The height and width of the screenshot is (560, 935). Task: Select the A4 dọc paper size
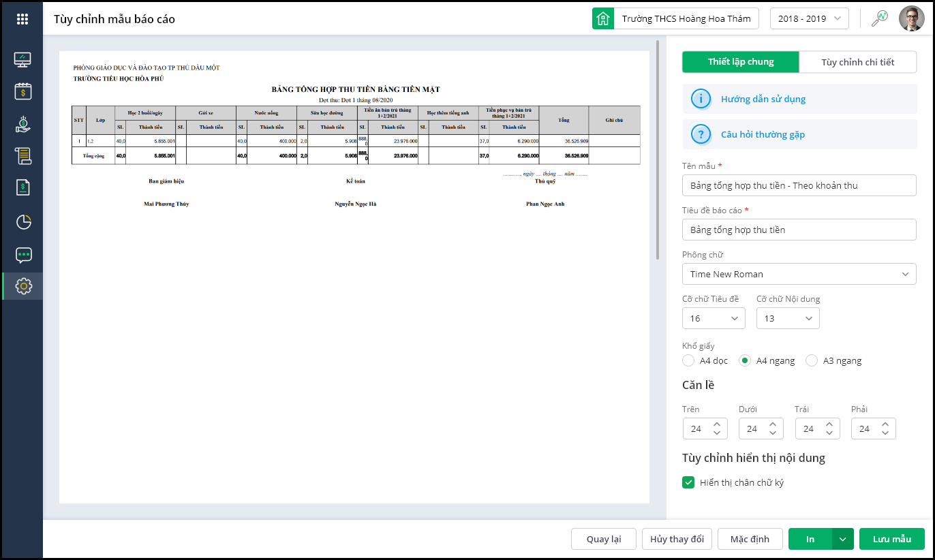click(688, 360)
